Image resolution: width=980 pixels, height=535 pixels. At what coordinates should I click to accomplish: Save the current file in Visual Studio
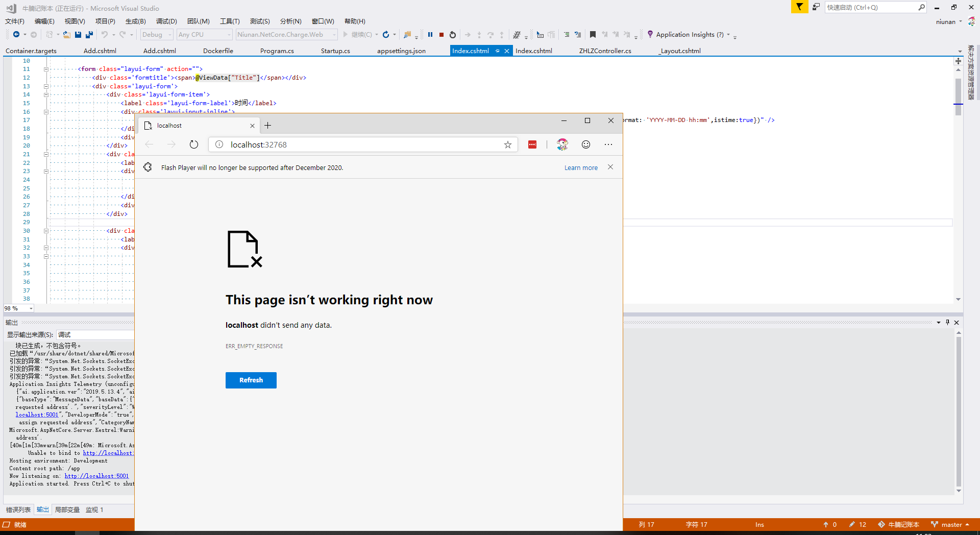tap(78, 35)
